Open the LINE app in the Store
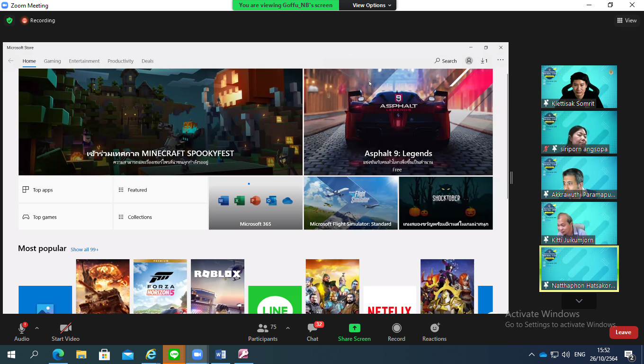644x364 pixels. coord(275,300)
